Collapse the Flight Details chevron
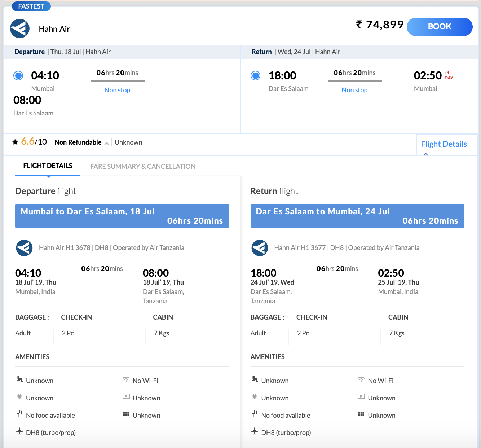This screenshot has height=448, width=481. point(426,154)
